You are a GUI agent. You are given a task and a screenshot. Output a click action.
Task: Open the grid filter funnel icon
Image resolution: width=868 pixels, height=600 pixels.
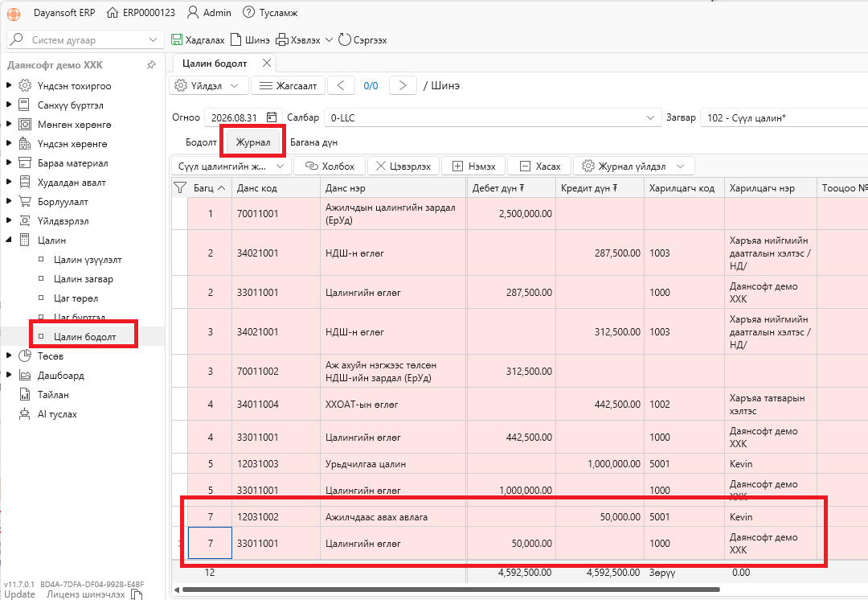coord(179,188)
